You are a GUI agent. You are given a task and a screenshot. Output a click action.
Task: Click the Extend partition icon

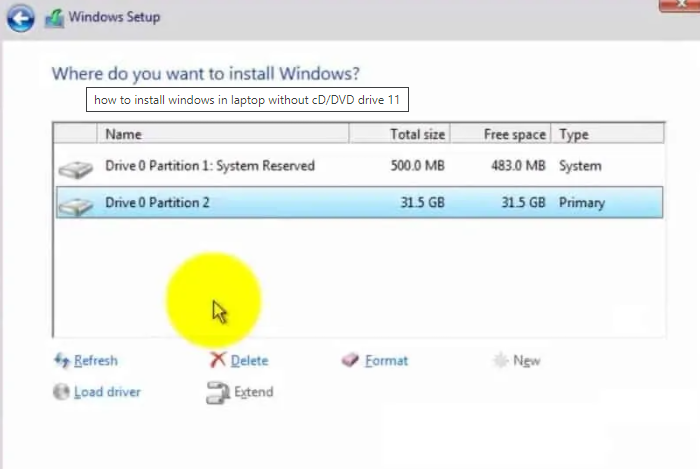point(218,393)
